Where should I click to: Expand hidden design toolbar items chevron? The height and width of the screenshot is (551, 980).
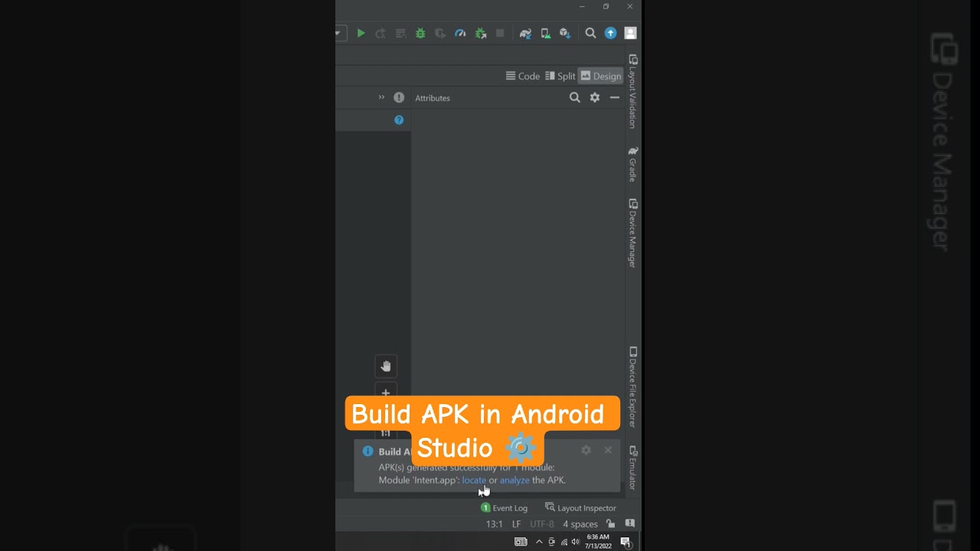click(x=381, y=97)
